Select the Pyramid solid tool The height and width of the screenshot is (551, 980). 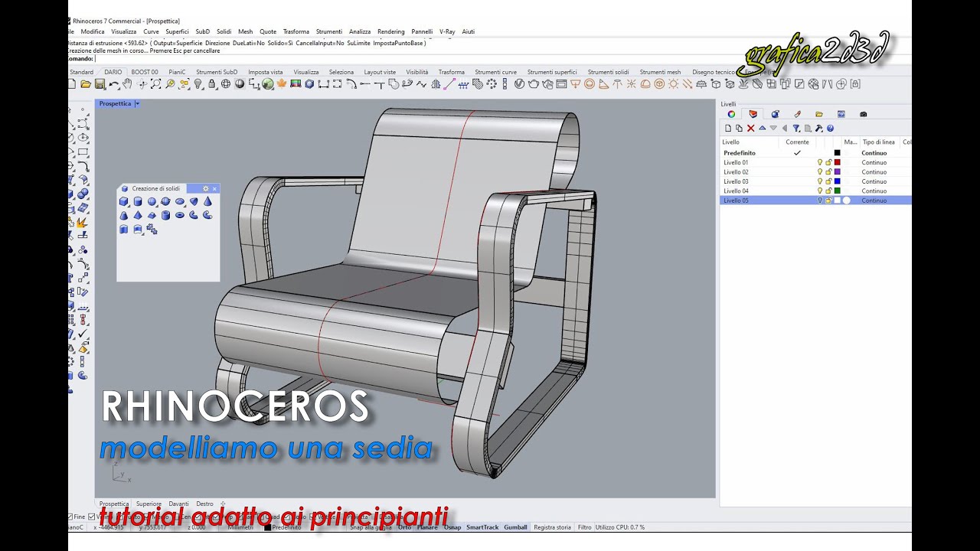click(138, 215)
